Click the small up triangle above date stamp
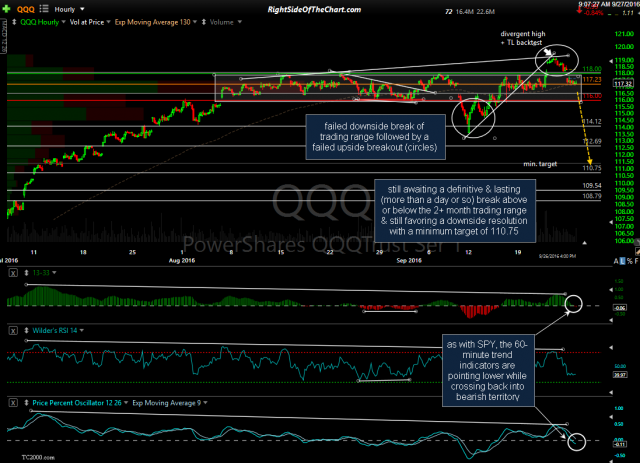 coord(584,243)
